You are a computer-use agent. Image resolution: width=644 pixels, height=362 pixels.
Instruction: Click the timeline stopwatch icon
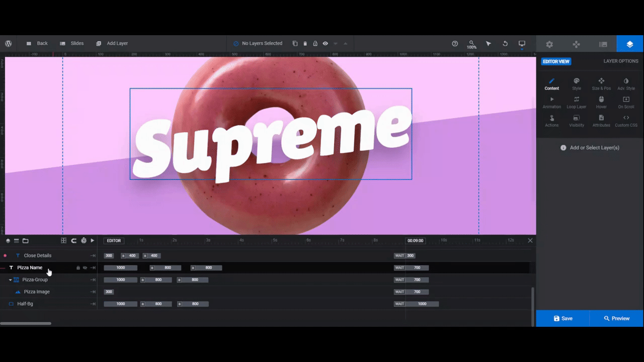click(84, 241)
